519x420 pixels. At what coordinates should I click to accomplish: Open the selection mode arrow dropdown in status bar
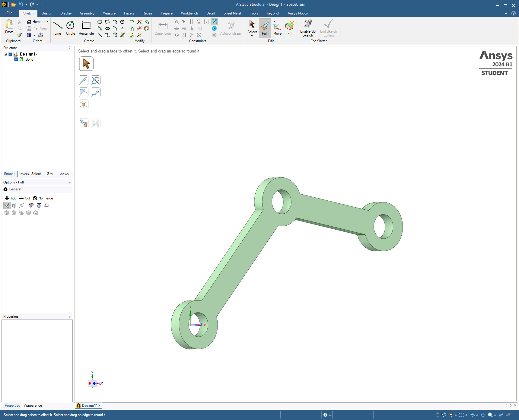click(456, 415)
